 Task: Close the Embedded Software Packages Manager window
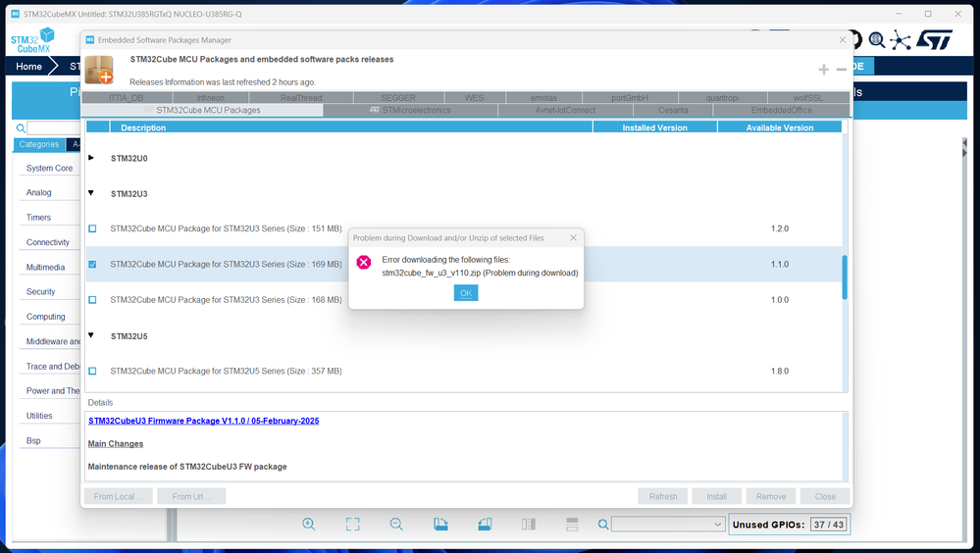click(x=842, y=40)
